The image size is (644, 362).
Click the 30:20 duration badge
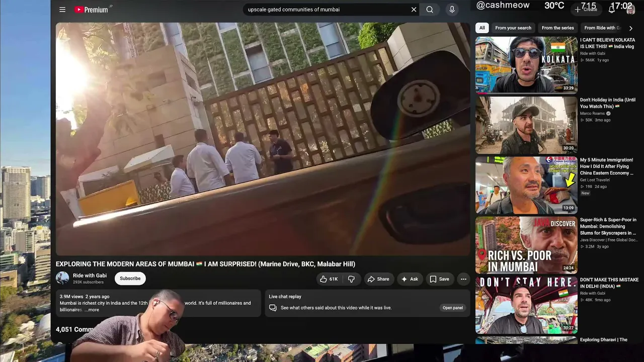click(x=568, y=148)
